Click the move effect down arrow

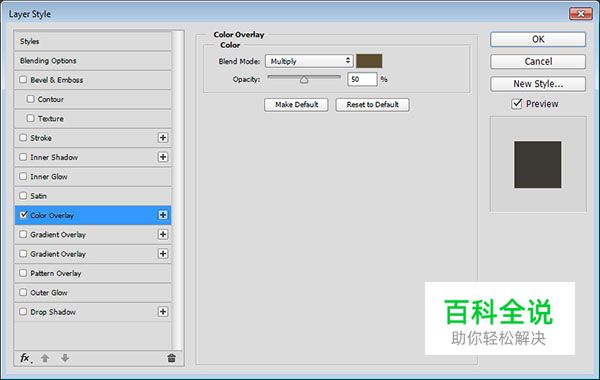65,358
